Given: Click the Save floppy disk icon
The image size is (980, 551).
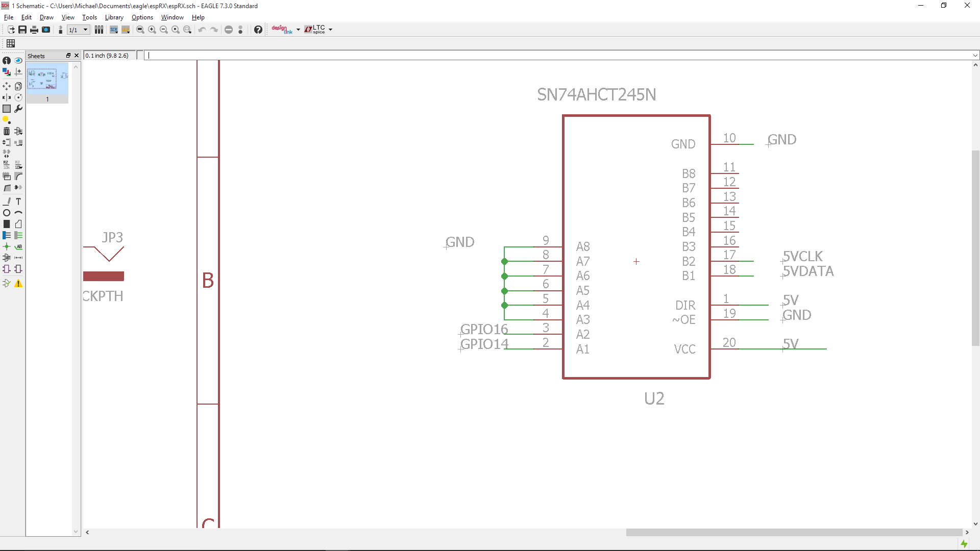Looking at the screenshot, I should point(22,30).
